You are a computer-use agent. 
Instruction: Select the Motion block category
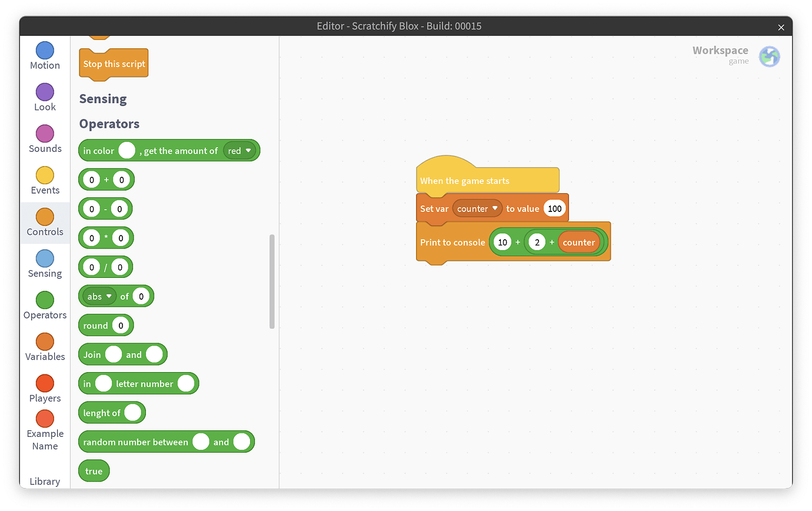pyautogui.click(x=44, y=56)
